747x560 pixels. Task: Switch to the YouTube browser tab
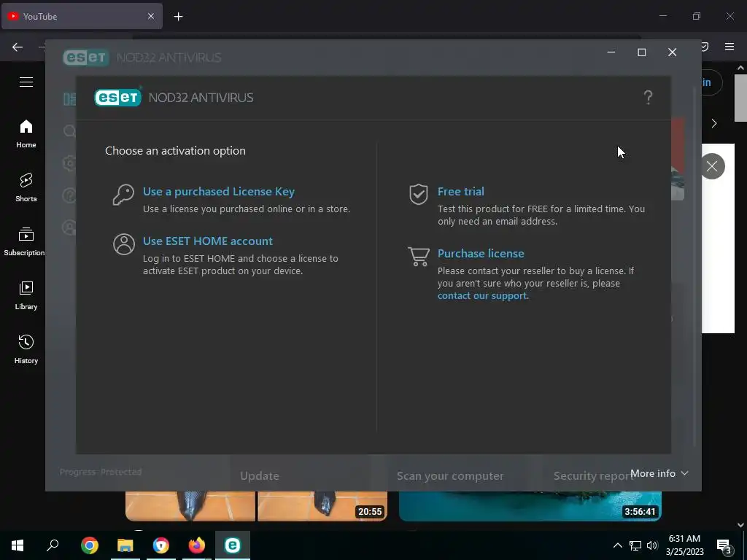pyautogui.click(x=82, y=16)
